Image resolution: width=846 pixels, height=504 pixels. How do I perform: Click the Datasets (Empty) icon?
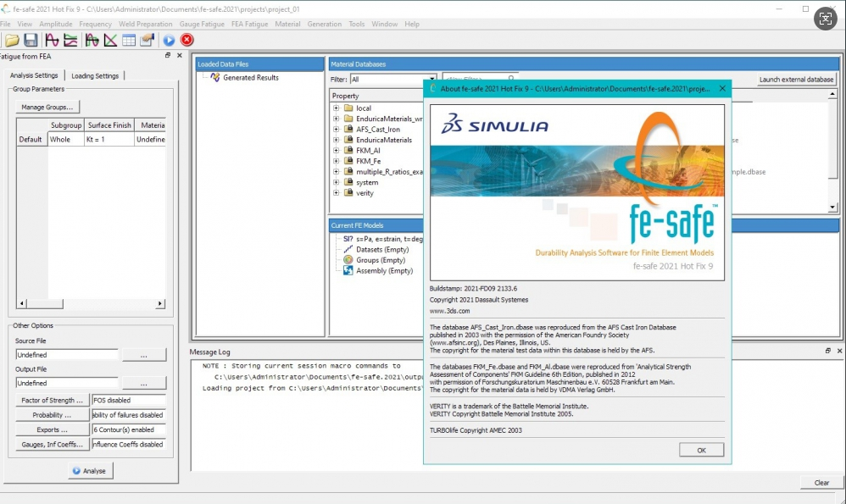[x=348, y=250]
